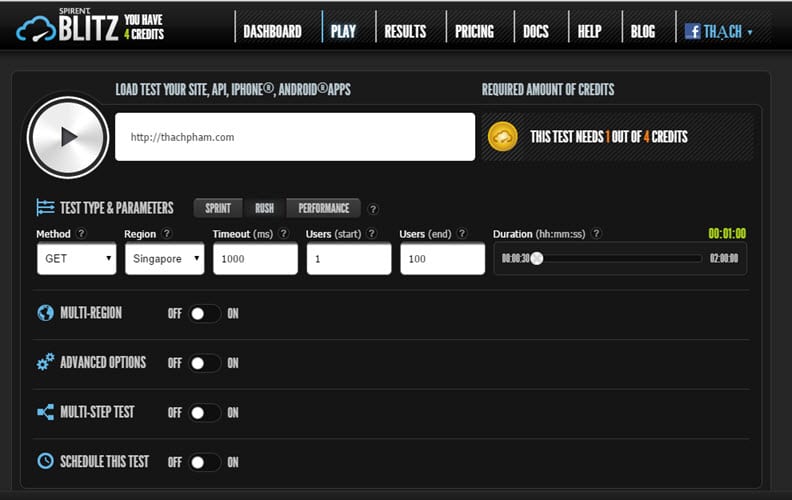Enable the Multi-Region toggle

205,313
